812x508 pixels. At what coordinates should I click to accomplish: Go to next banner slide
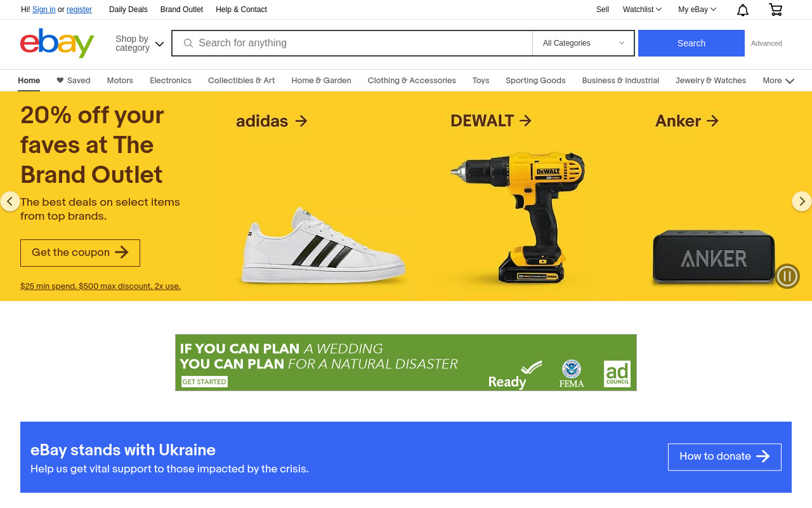802,201
